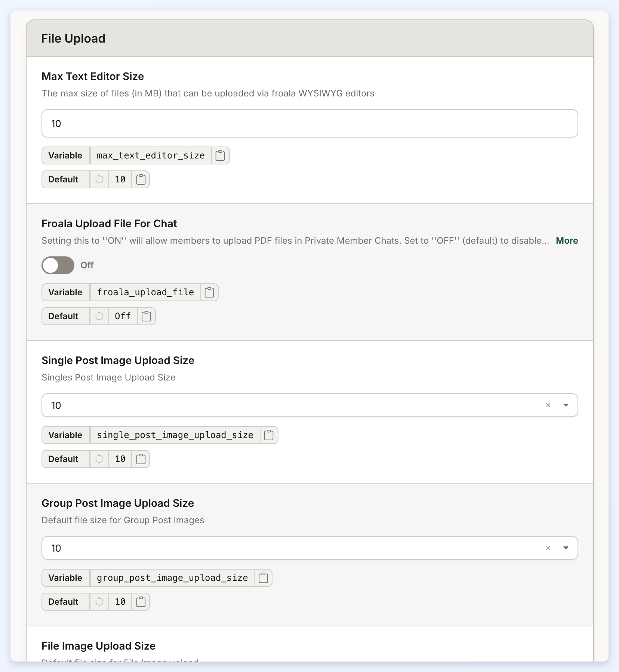Reset Max Text Editor Size to default
Viewport: 619px width, 672px height.
tap(99, 179)
